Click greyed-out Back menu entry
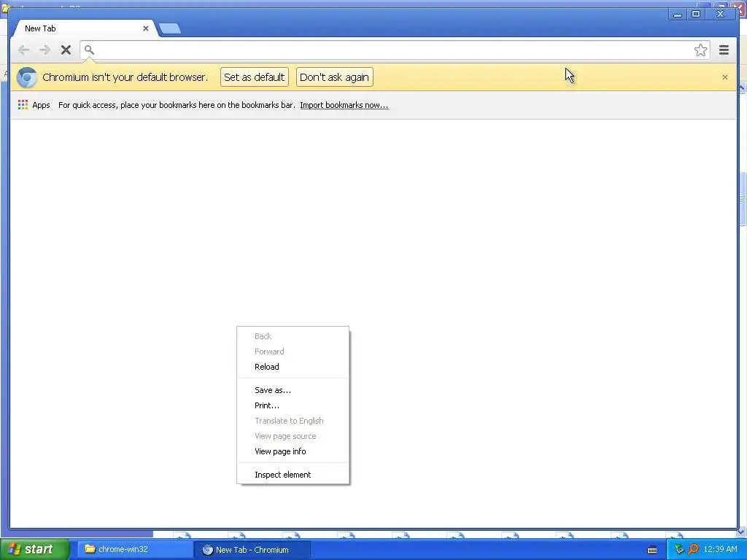 [x=293, y=336]
